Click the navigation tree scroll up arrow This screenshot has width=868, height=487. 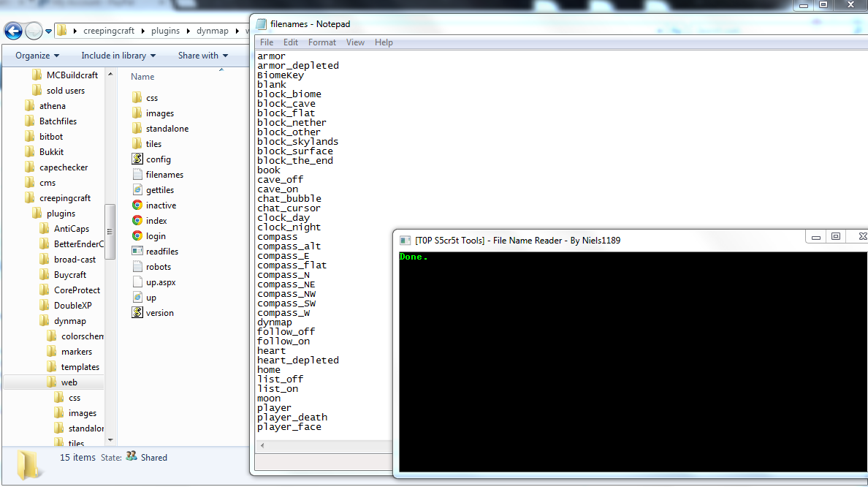coord(110,74)
